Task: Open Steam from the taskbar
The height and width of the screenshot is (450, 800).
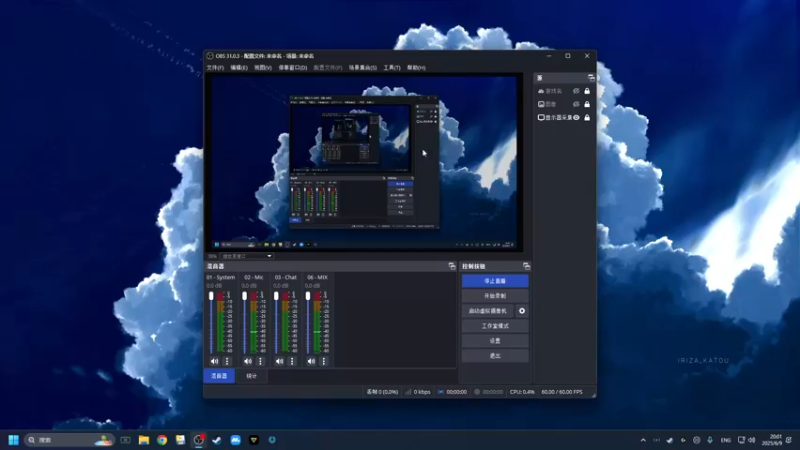Action: tap(217, 440)
